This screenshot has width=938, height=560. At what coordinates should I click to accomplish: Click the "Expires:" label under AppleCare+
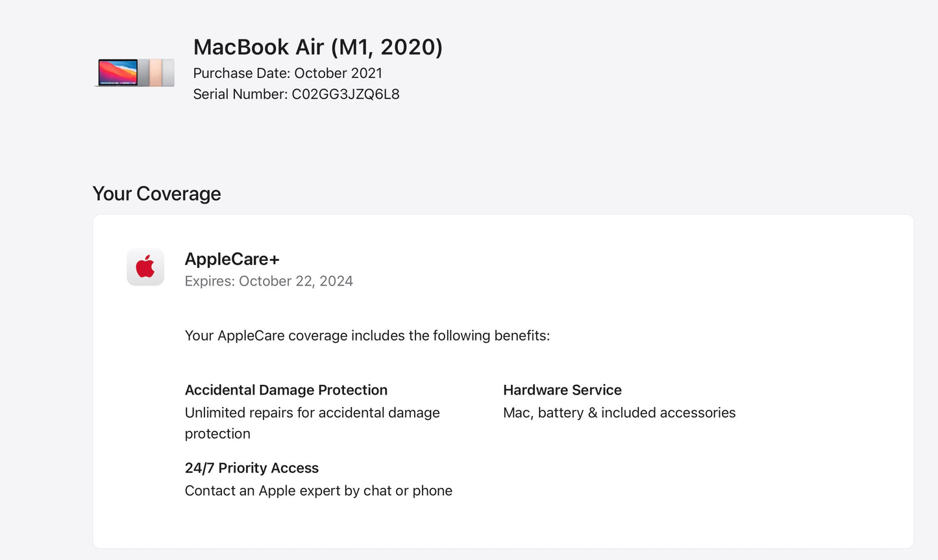[x=210, y=281]
